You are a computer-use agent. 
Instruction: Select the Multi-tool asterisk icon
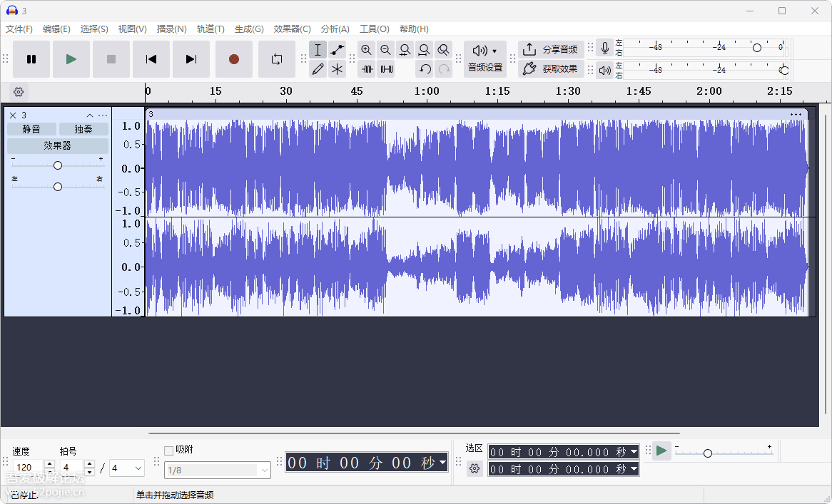tap(337, 69)
